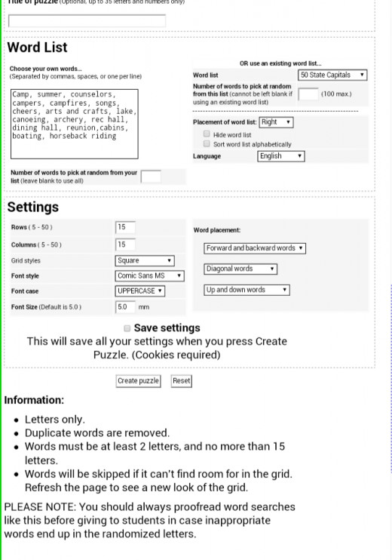Click the '(100 max.)' text
Viewport: 392px width, 560px height.
[x=336, y=94]
